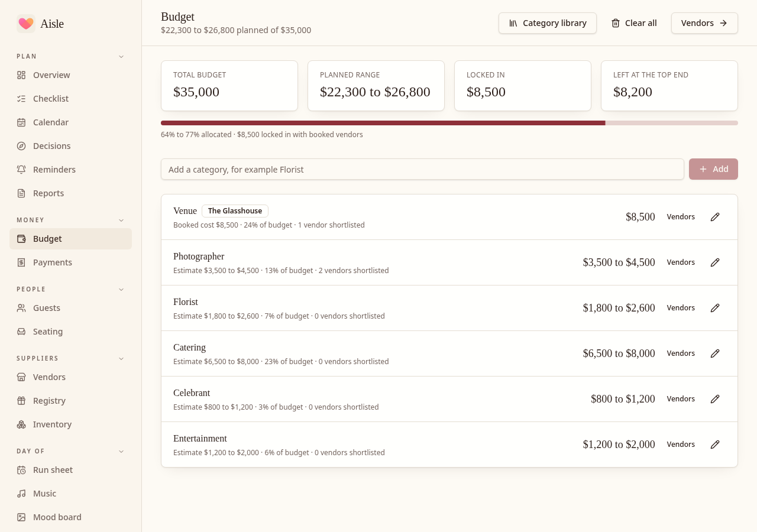Edit the Venue category with pencil icon
Viewport: 757px width, 532px height.
(715, 217)
